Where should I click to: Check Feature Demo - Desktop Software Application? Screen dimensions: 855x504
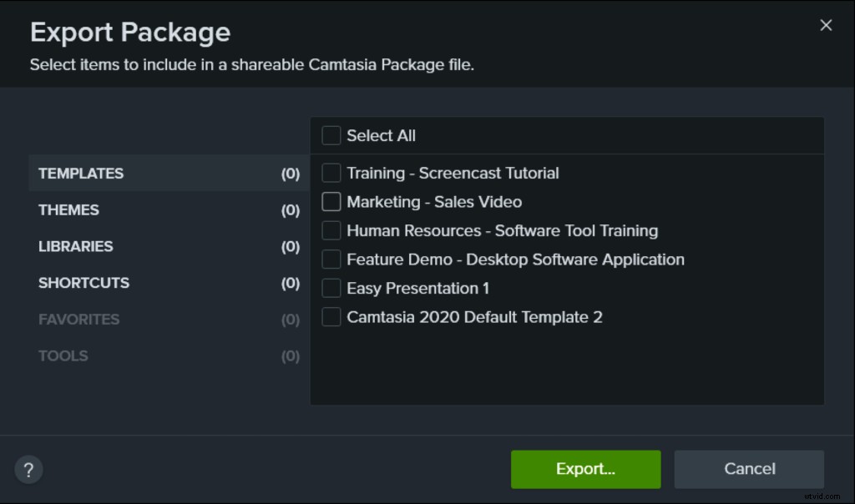[x=331, y=259]
